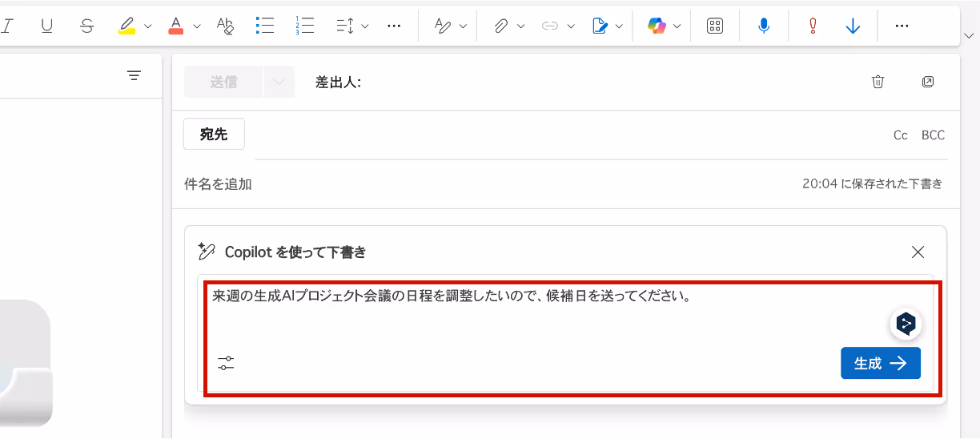
Task: Click the 生成 generate button
Action: click(x=881, y=363)
